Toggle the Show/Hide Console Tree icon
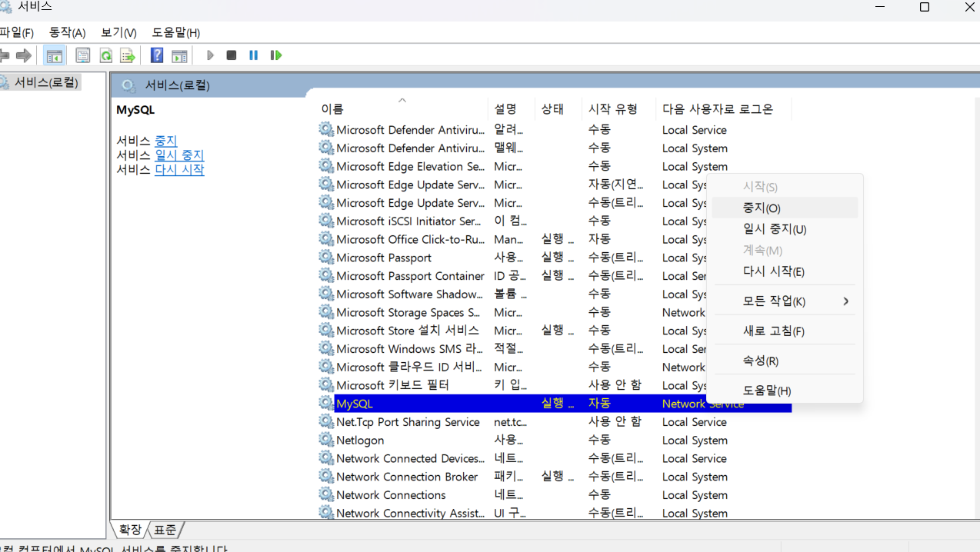Viewport: 980px width, 552px height. click(x=55, y=55)
